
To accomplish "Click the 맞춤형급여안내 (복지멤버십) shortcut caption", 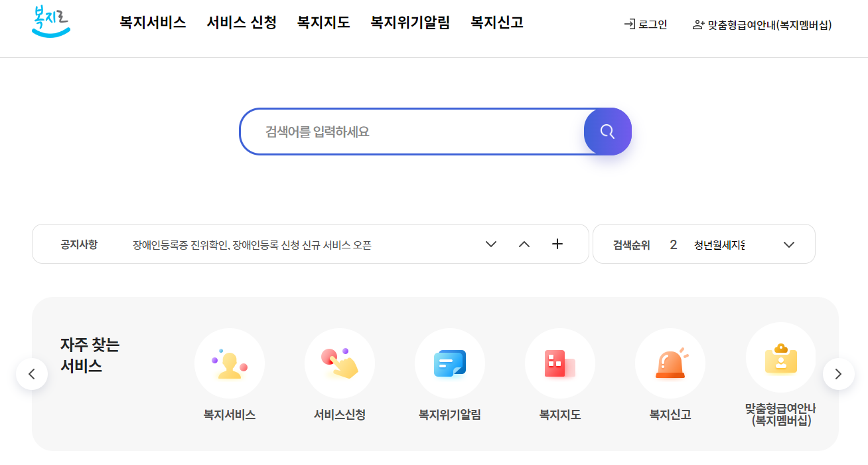I will click(780, 415).
